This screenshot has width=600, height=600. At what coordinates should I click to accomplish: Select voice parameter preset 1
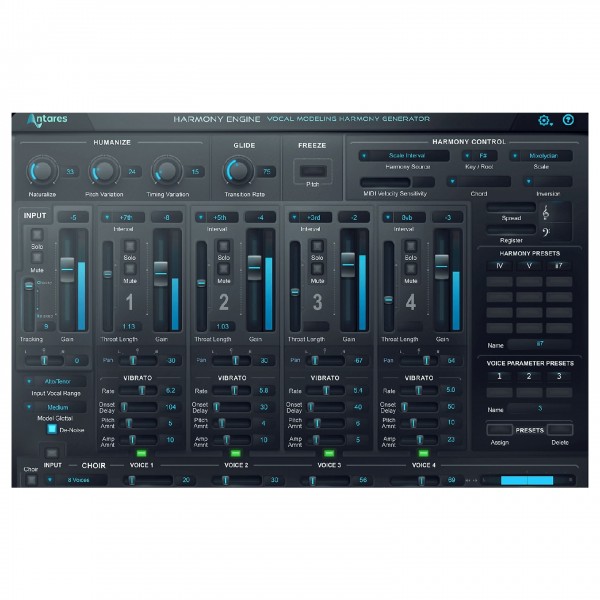click(499, 377)
